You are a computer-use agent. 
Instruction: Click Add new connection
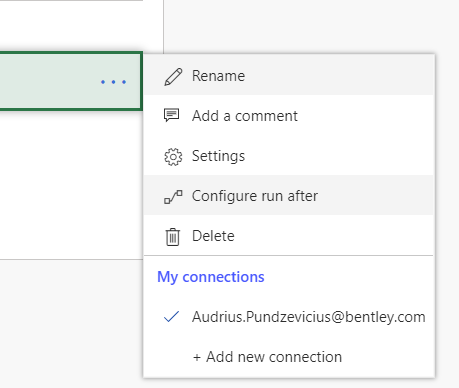[267, 357]
